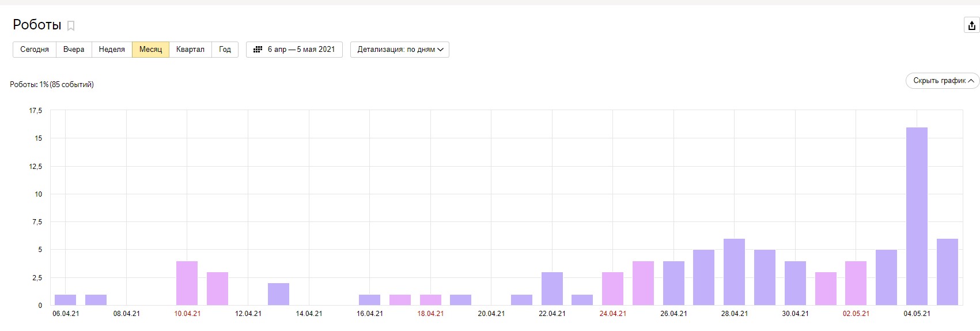This screenshot has height=331, width=980.
Task: Choose the Год period tab
Action: [225, 50]
